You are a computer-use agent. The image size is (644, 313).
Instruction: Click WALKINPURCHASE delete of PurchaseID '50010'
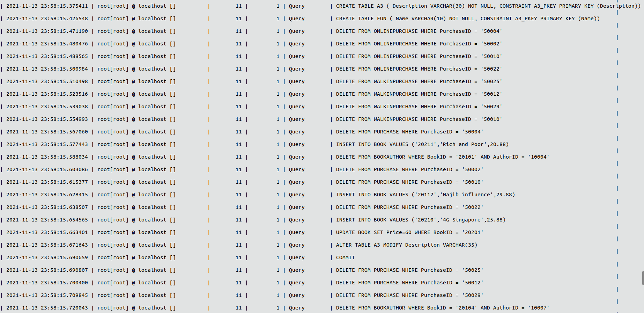pos(419,119)
